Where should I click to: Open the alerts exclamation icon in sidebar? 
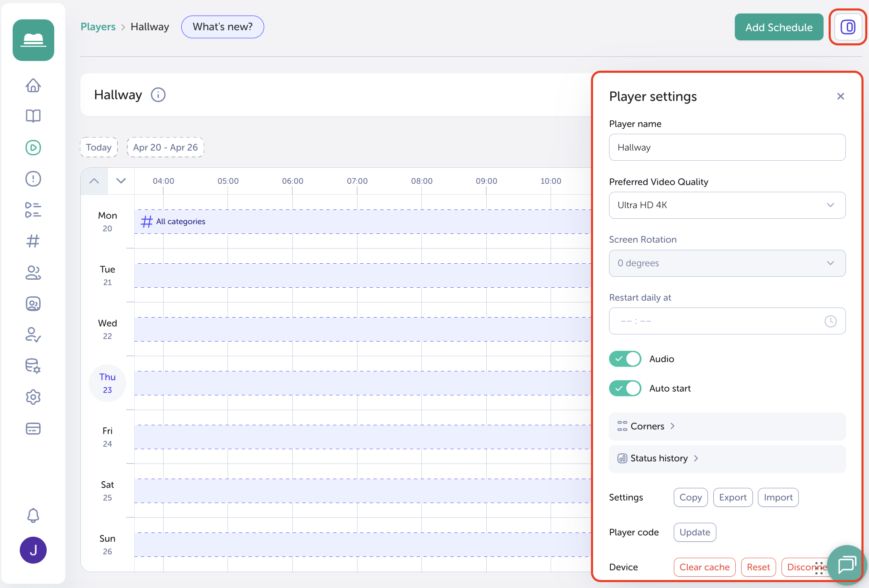click(33, 179)
